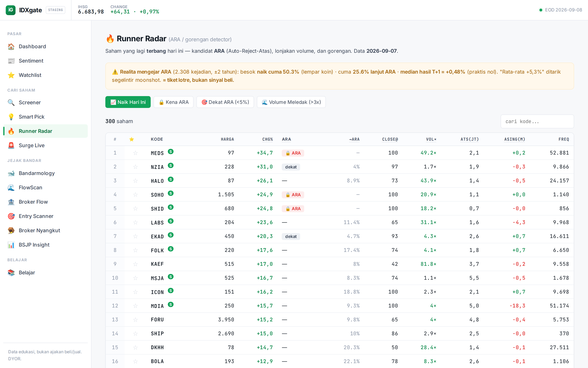Click the Entry Scanner target icon
The image size is (588, 368).
click(11, 216)
